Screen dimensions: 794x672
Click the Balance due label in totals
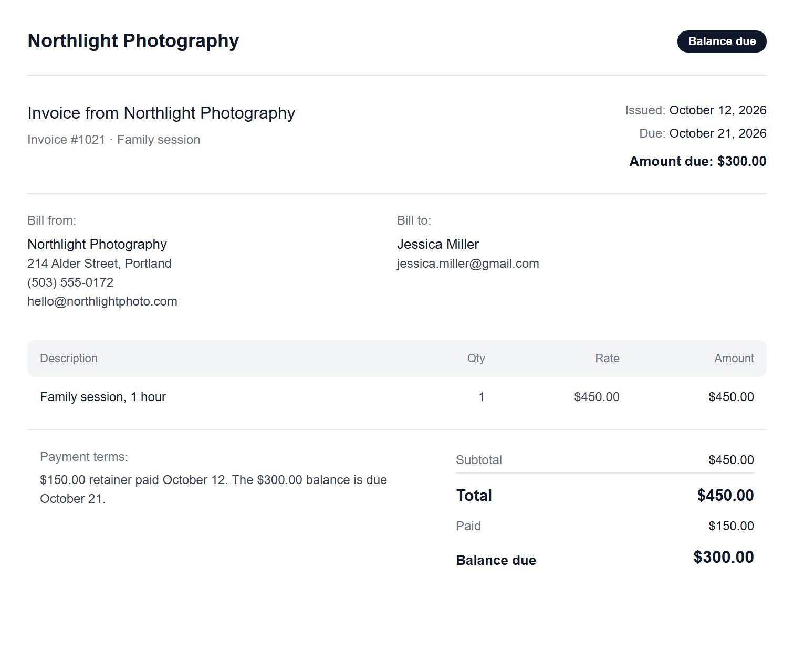pos(496,560)
